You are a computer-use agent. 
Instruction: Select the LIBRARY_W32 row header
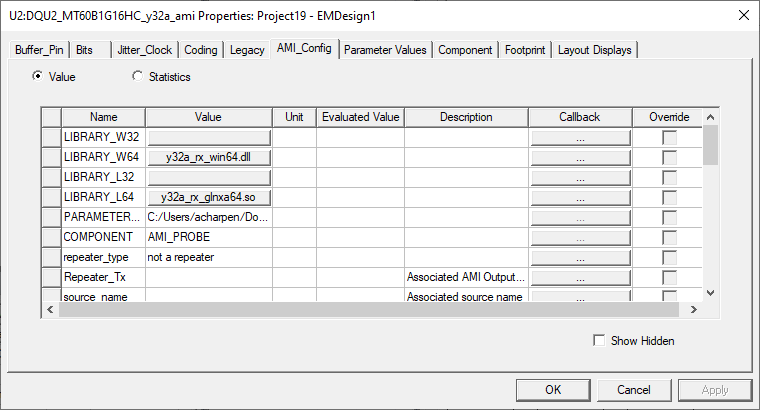point(51,138)
